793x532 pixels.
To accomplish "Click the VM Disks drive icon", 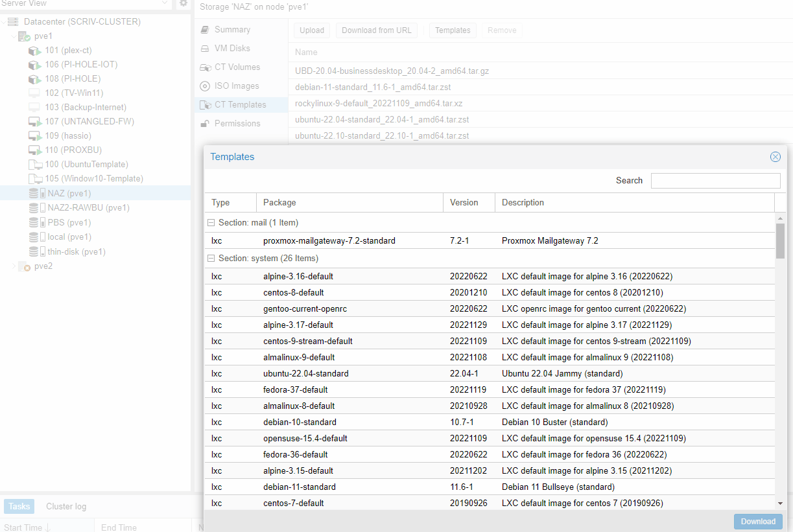I will tap(205, 49).
